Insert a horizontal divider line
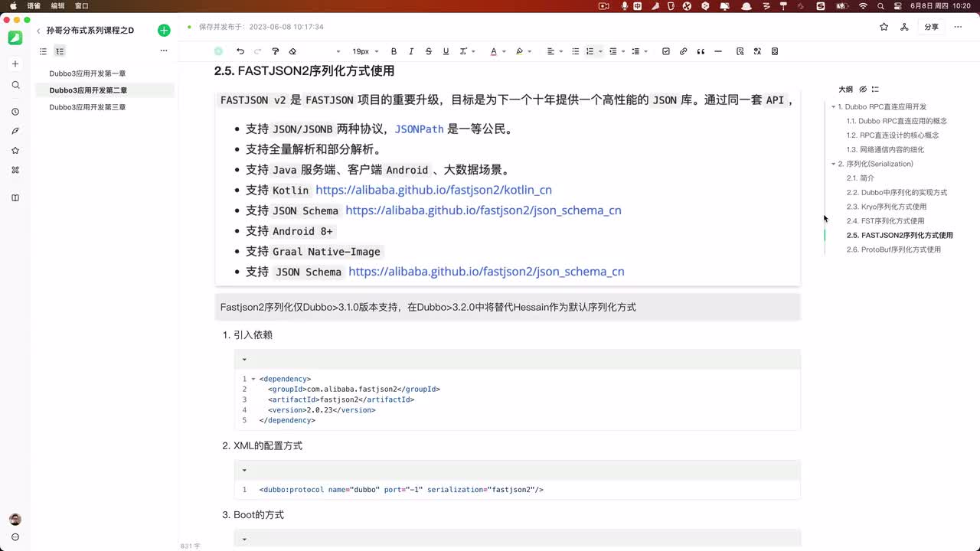Screen dimensions: 980x551 [x=718, y=51]
